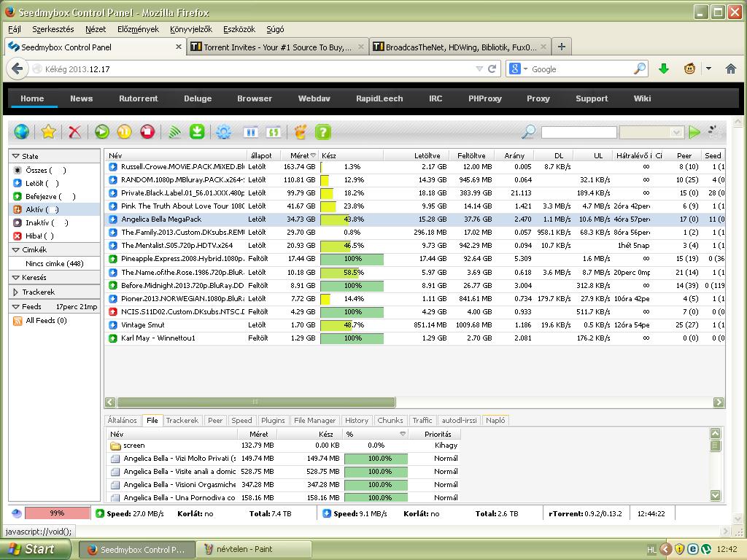Click the green arrow go button beside search dropdown
Image resolution: width=747 pixels, height=560 pixels.
[694, 132]
